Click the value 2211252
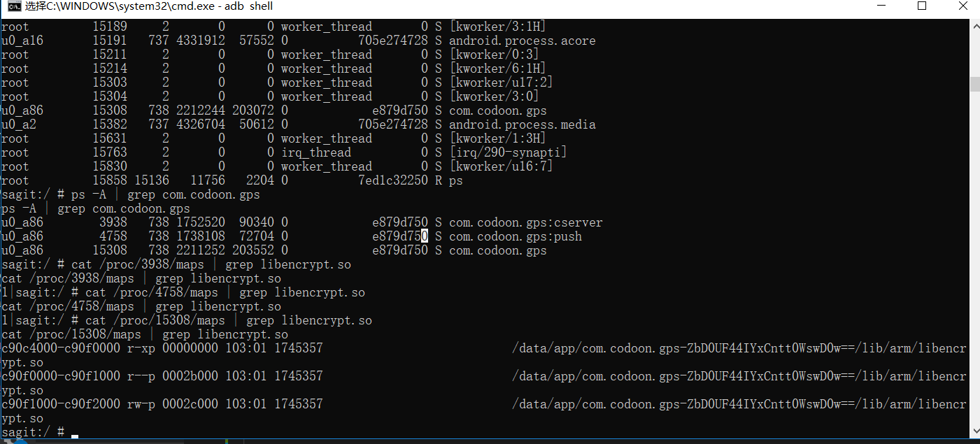The height and width of the screenshot is (444, 980). click(201, 250)
